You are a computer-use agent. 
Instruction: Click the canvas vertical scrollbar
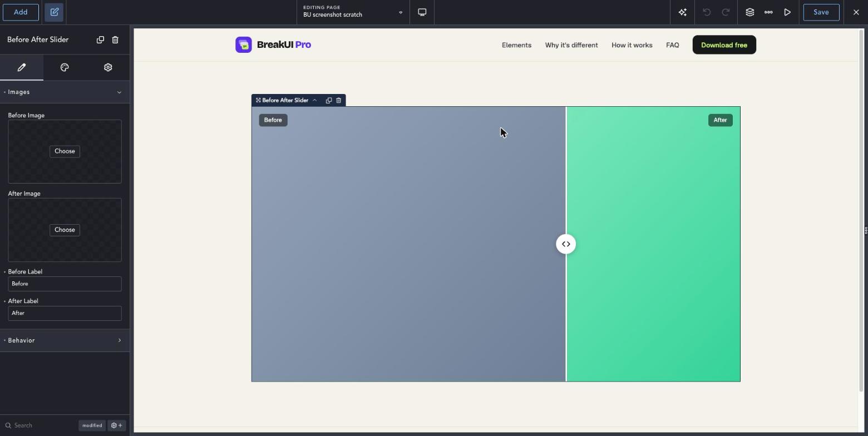tap(861, 210)
